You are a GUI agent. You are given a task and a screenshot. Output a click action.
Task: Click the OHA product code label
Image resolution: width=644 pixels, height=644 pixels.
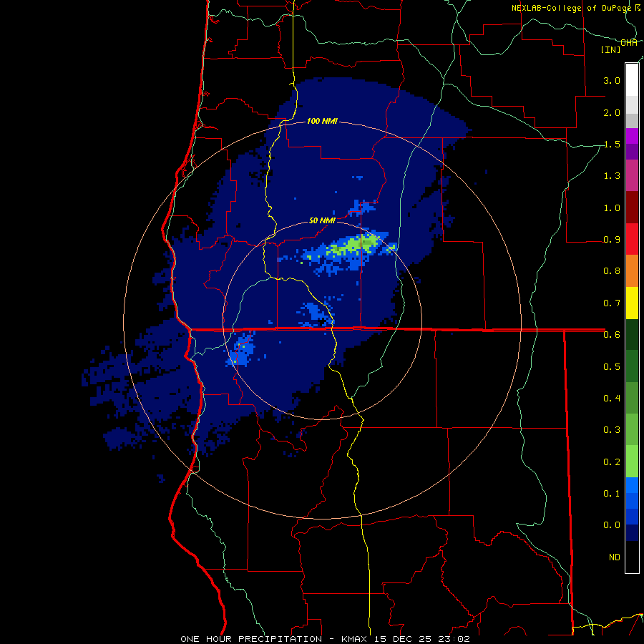coord(629,43)
